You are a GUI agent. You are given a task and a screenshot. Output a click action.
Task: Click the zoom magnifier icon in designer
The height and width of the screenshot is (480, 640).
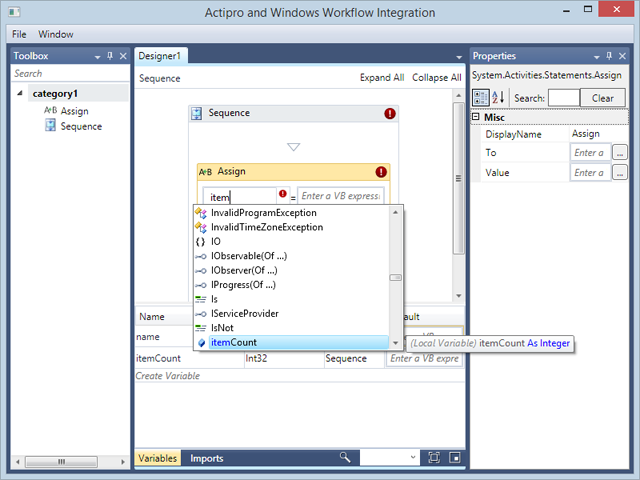coord(345,458)
